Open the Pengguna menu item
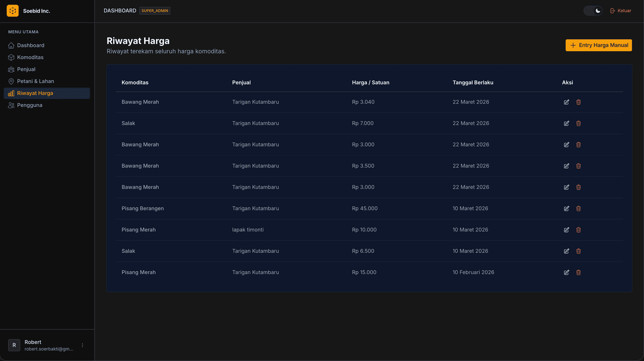The height and width of the screenshot is (361, 644). pyautogui.click(x=47, y=105)
